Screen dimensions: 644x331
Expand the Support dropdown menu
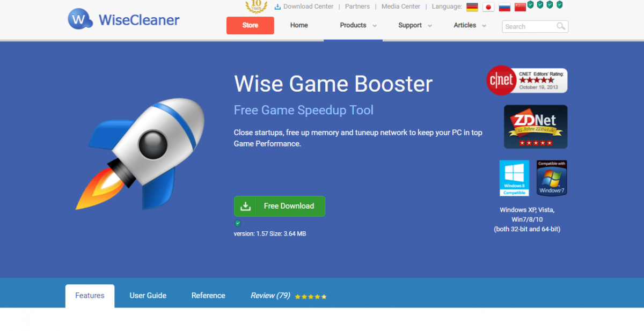point(415,25)
